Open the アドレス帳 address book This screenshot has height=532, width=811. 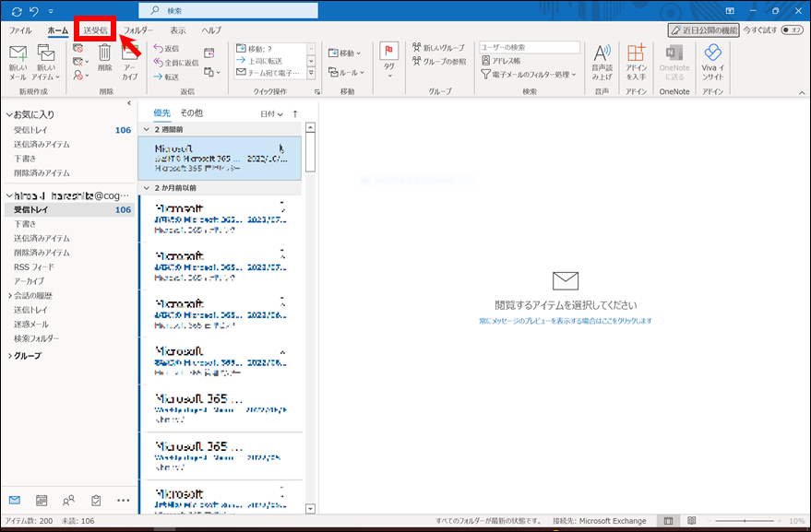pyautogui.click(x=501, y=61)
